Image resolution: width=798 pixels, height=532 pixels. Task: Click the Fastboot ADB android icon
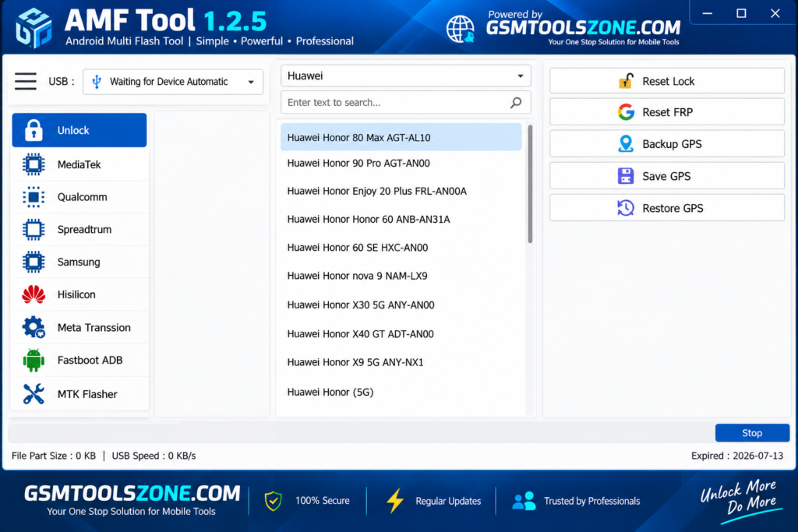[34, 360]
